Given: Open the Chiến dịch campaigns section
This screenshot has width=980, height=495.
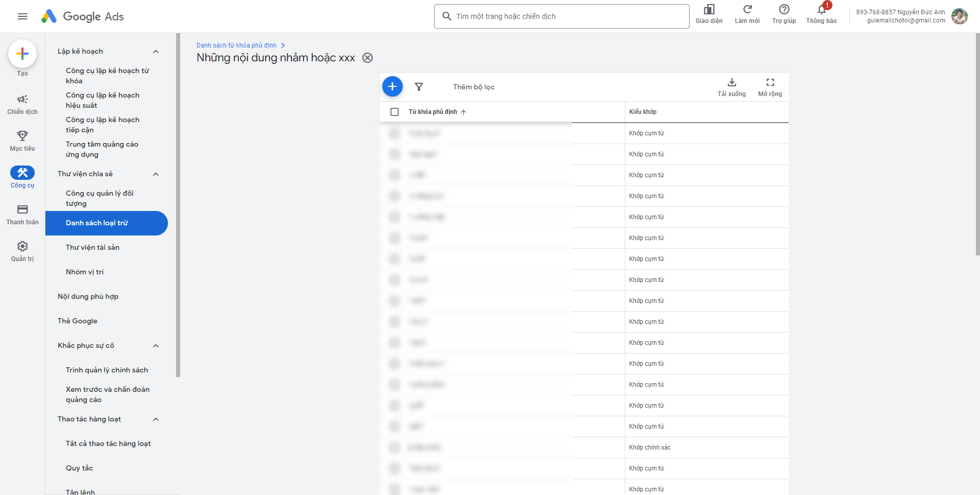Looking at the screenshot, I should click(22, 104).
